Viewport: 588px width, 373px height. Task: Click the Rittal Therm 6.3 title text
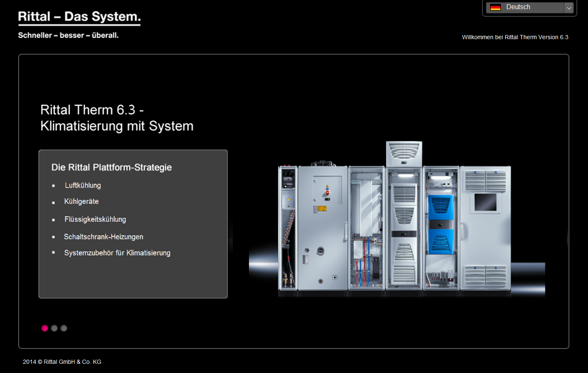click(117, 118)
